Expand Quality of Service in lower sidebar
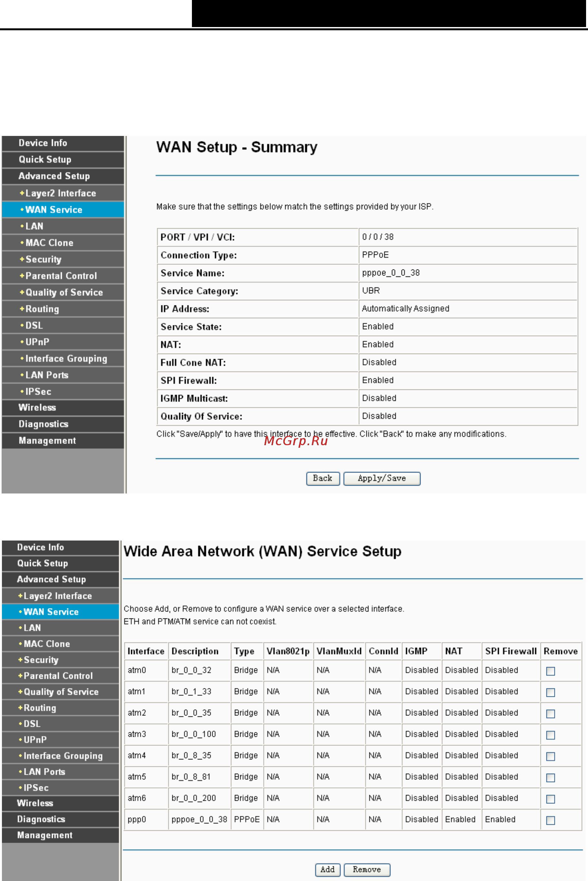The height and width of the screenshot is (881, 588). tap(60, 692)
